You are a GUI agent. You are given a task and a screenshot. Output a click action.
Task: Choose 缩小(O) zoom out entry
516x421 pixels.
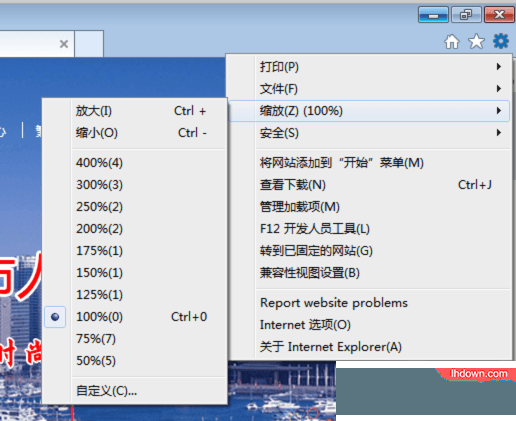[x=135, y=133]
